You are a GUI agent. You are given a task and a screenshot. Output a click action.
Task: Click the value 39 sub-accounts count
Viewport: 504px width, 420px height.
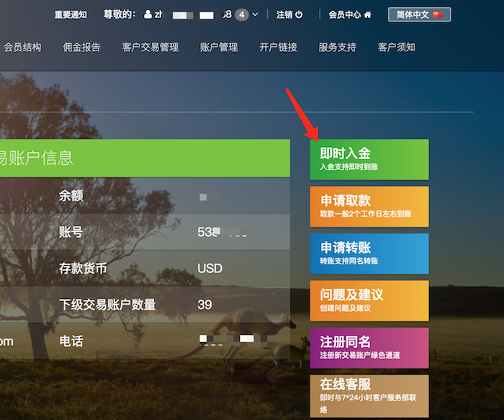[204, 305]
